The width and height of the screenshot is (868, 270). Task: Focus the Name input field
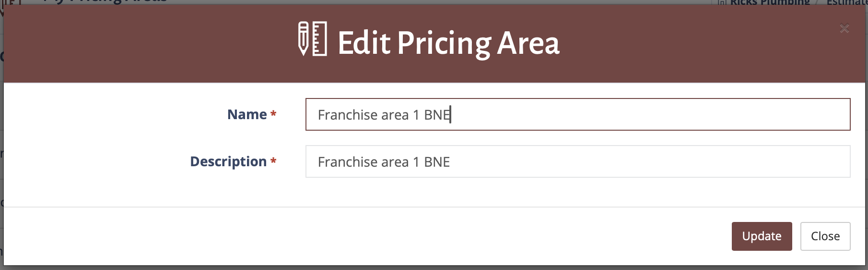[x=578, y=114]
